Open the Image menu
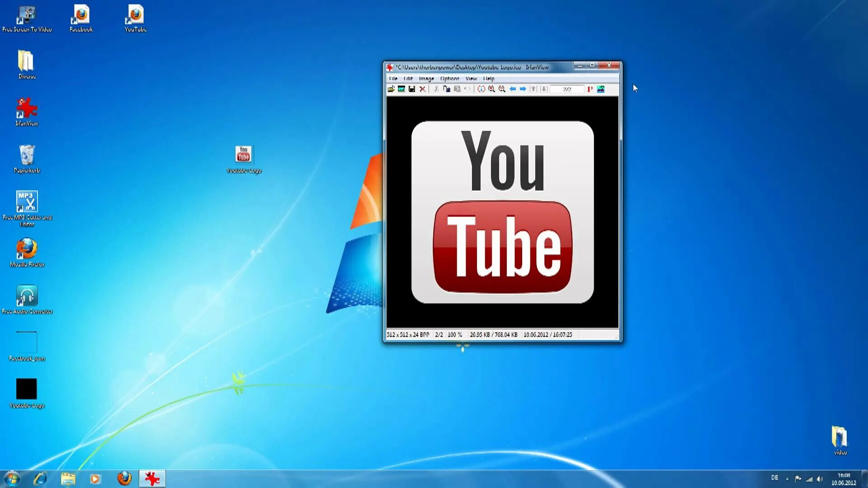This screenshot has height=488, width=868. [x=426, y=79]
